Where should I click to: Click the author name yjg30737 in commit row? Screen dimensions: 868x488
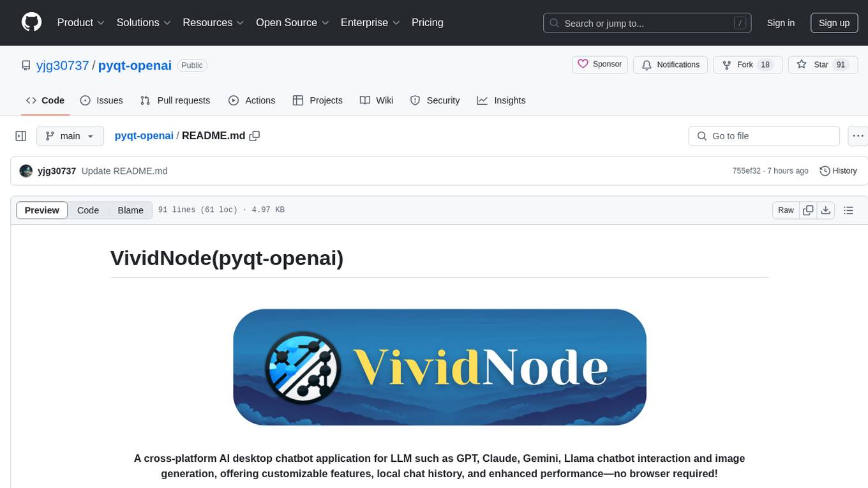(x=57, y=171)
